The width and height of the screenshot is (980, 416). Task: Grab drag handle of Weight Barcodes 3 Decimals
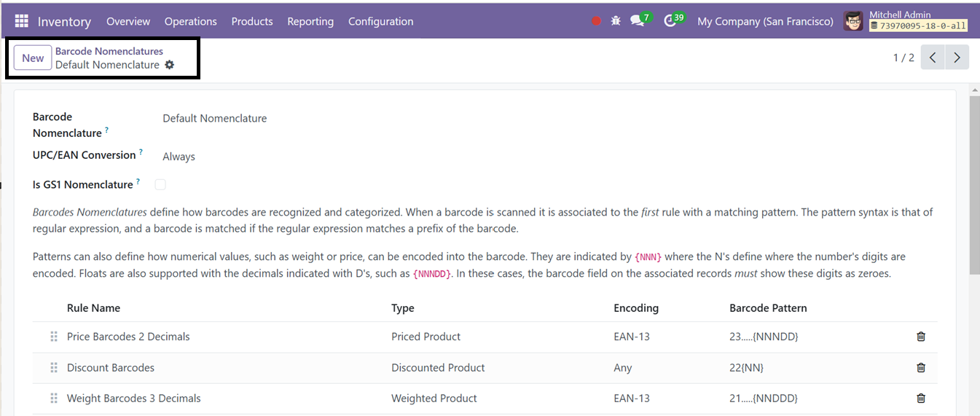point(53,399)
